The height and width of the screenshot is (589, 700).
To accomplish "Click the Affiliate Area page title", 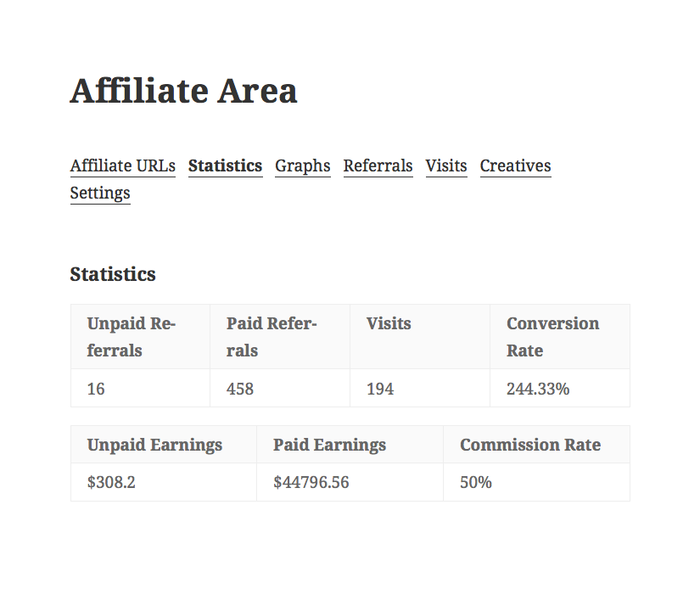I will tap(183, 91).
